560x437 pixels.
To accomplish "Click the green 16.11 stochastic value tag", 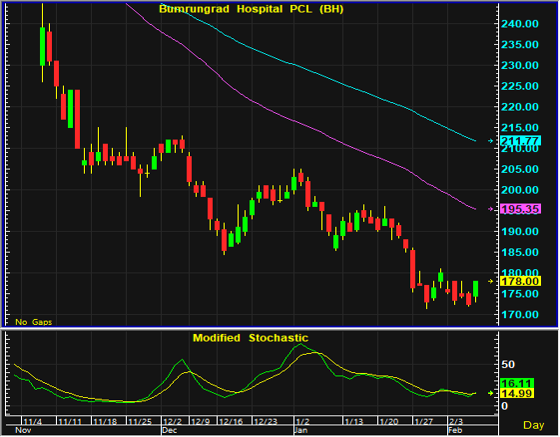I will (x=517, y=383).
